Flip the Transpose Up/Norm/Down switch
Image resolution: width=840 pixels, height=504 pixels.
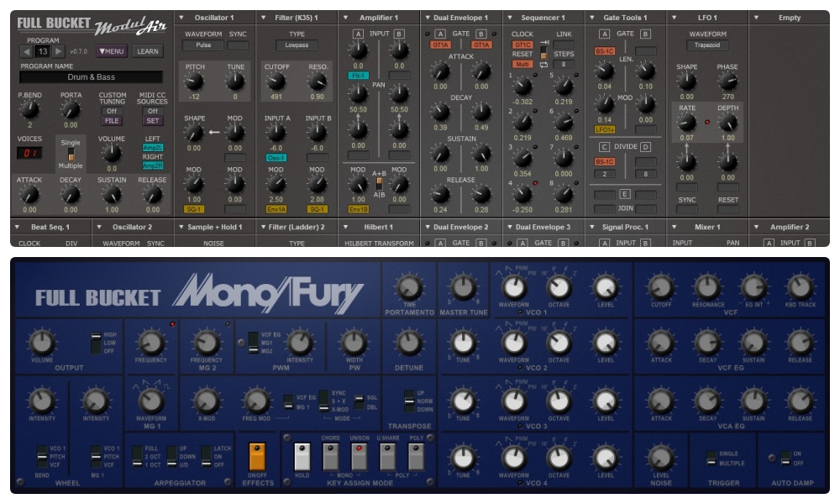[409, 402]
